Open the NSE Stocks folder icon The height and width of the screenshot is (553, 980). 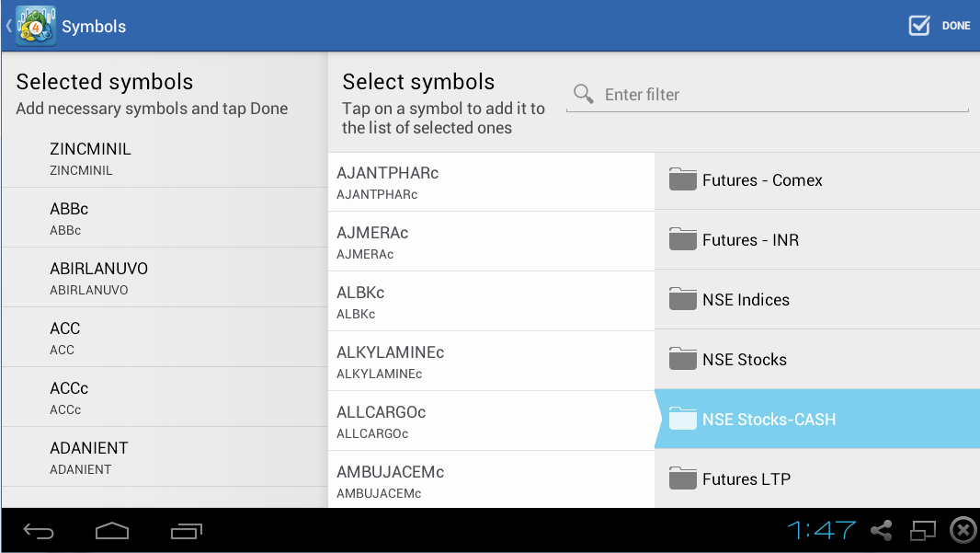[682, 359]
